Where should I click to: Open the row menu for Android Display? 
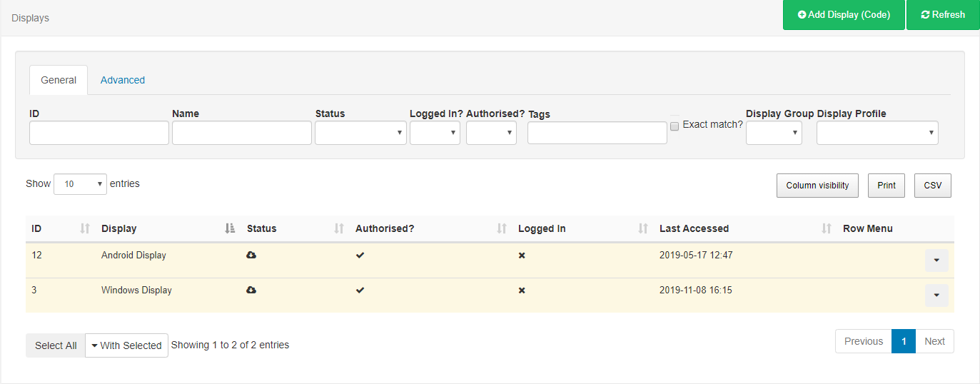936,261
